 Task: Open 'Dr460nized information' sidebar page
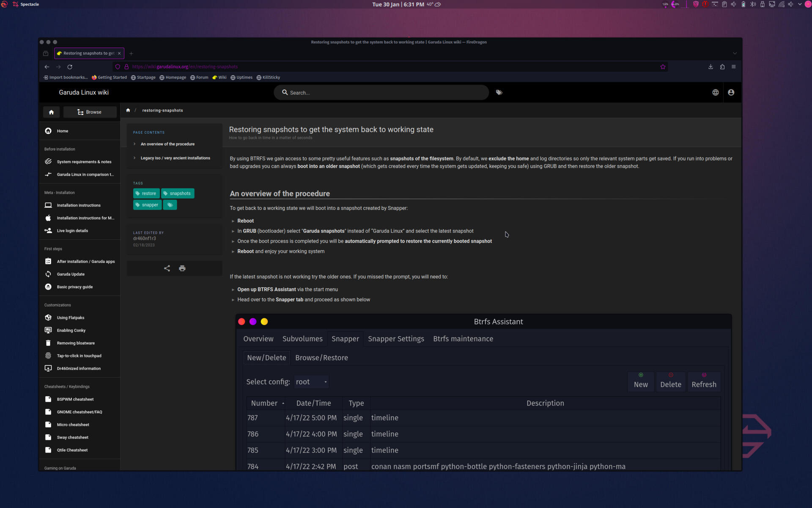click(79, 369)
